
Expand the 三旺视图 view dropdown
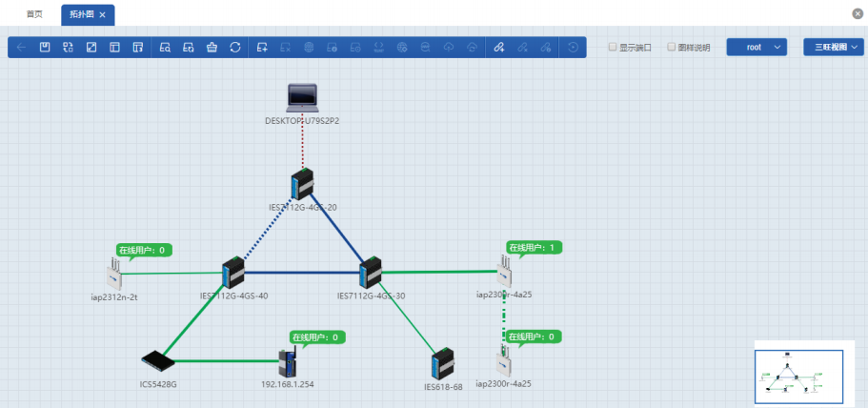pos(833,47)
